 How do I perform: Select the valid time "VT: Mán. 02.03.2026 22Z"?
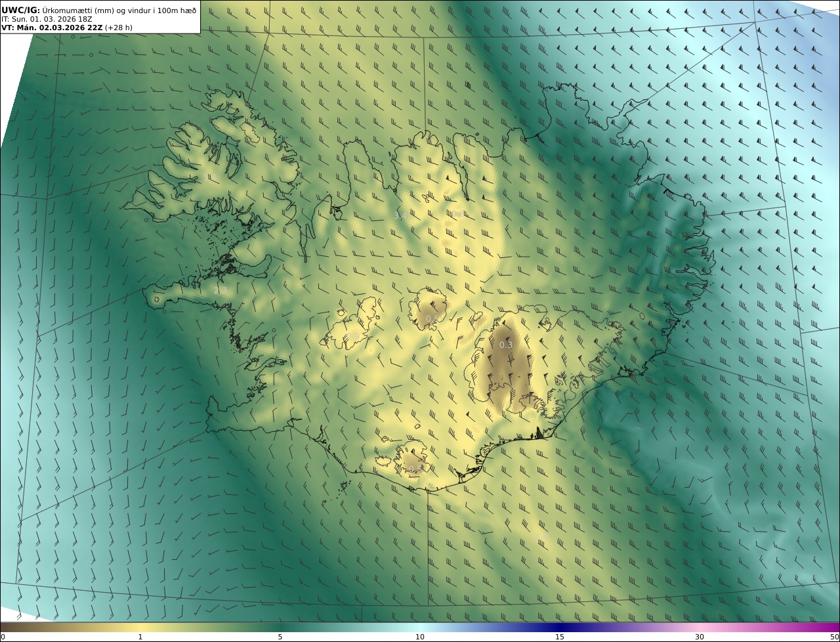(x=52, y=28)
